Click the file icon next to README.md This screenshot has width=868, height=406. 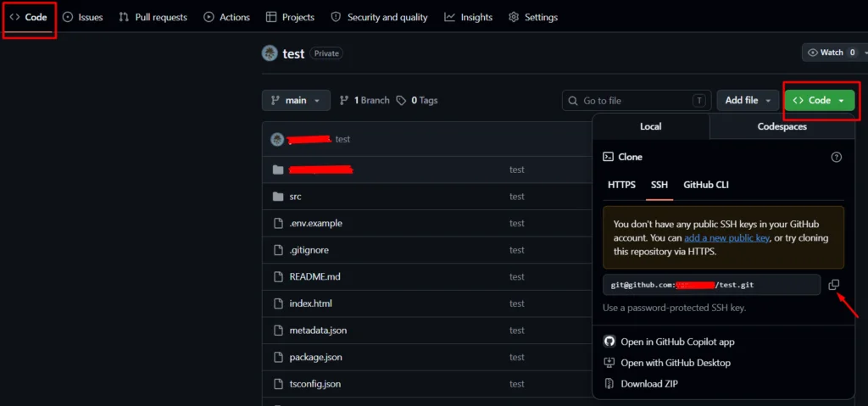point(278,276)
